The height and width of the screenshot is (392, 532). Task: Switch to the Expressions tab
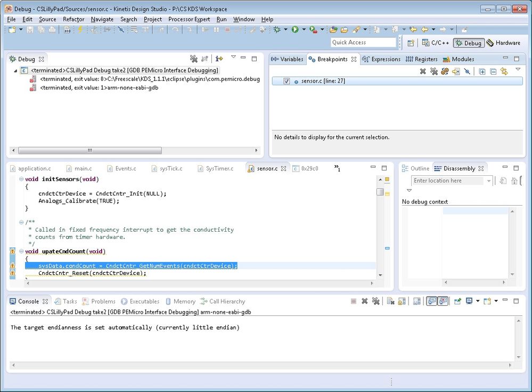[x=381, y=59]
